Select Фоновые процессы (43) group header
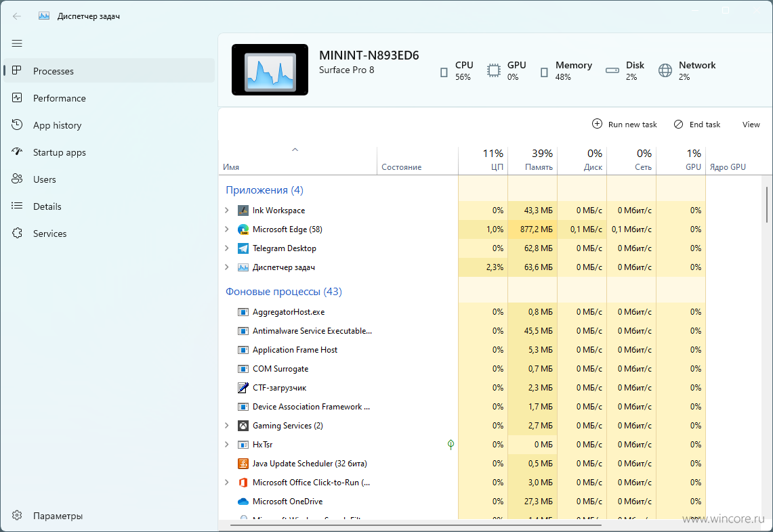Viewport: 773px width, 532px height. point(283,292)
